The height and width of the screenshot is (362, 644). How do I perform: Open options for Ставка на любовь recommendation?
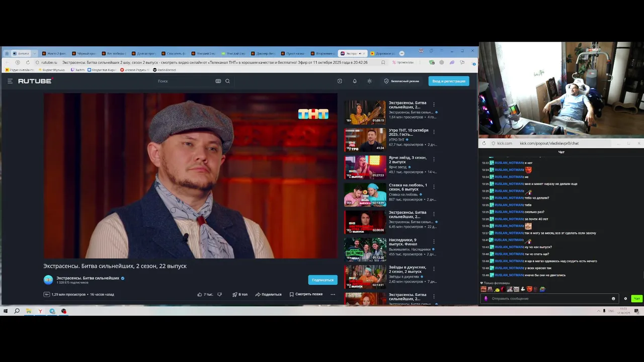pos(434,187)
